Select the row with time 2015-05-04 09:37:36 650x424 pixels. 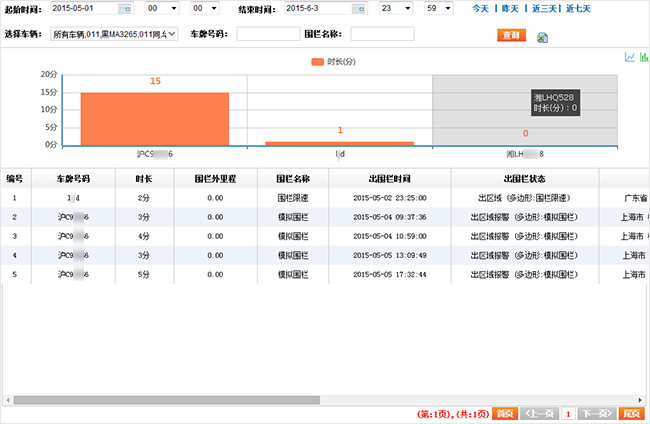325,217
